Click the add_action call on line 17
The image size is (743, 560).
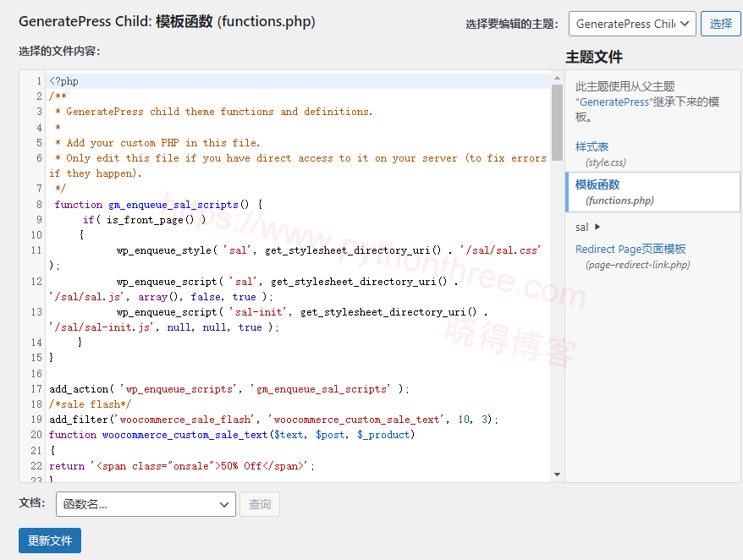[x=79, y=389]
